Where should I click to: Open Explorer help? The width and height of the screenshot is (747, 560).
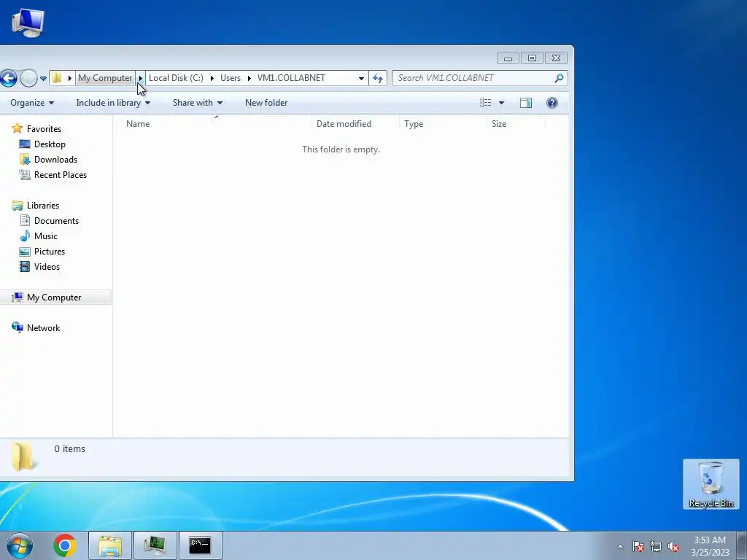[552, 103]
